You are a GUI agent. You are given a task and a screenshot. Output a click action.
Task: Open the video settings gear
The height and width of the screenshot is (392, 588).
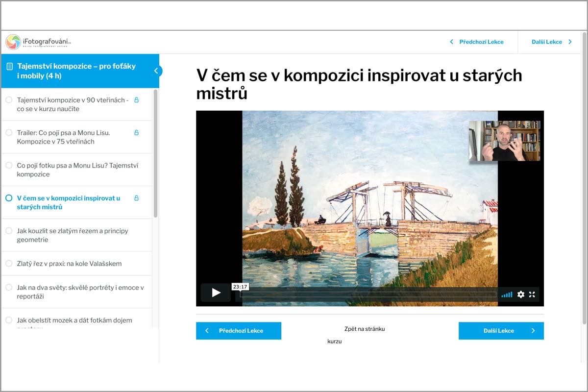pyautogui.click(x=521, y=294)
